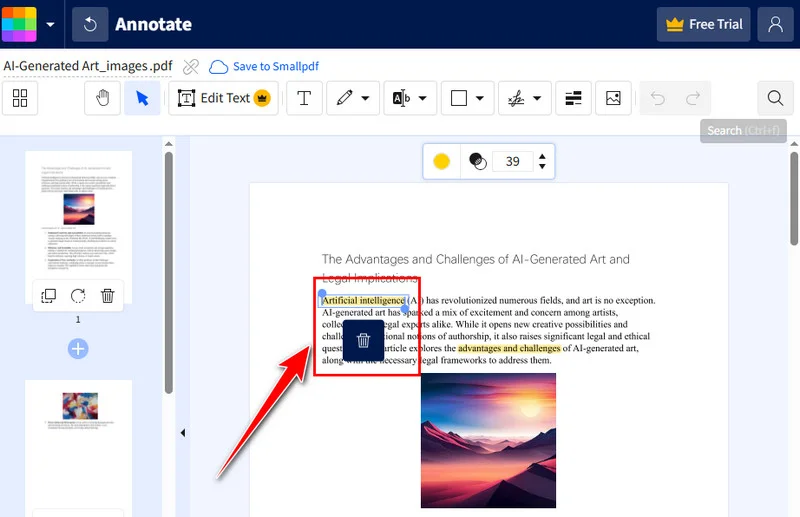Click the document vertical scrollbar

(794, 199)
